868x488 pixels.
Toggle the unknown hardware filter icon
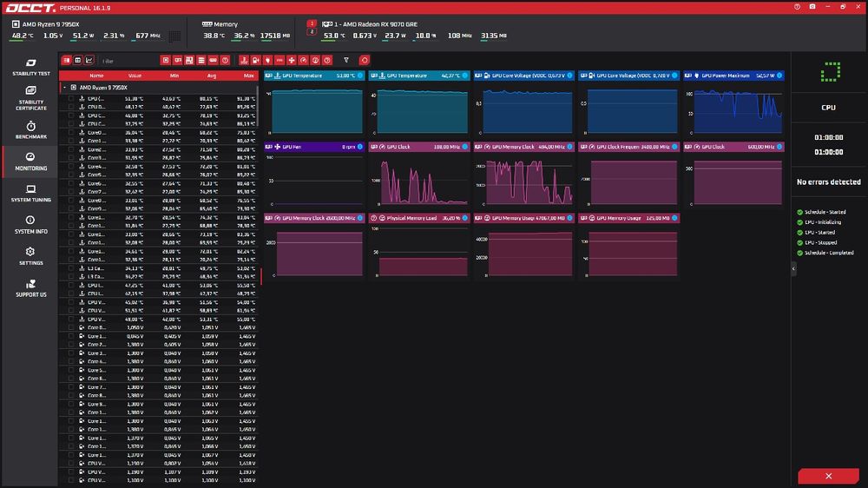[226, 61]
